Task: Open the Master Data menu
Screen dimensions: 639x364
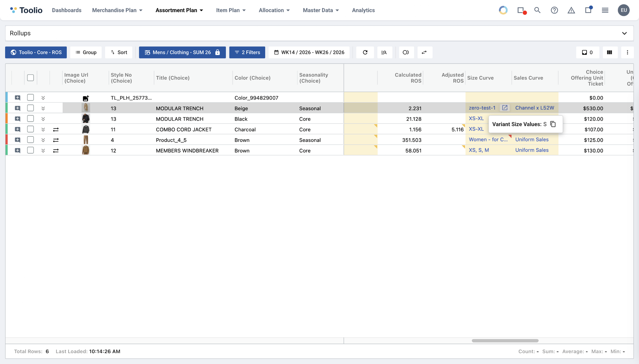Action: tap(321, 10)
